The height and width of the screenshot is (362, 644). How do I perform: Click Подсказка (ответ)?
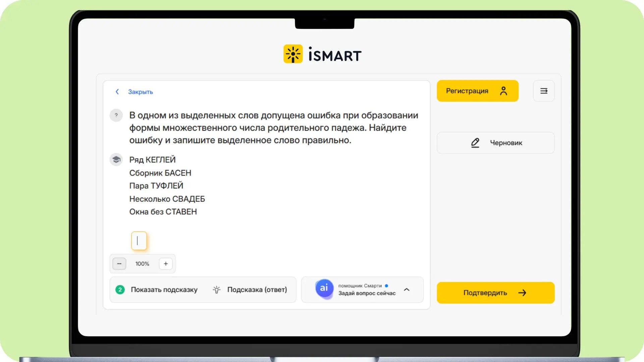pyautogui.click(x=257, y=290)
